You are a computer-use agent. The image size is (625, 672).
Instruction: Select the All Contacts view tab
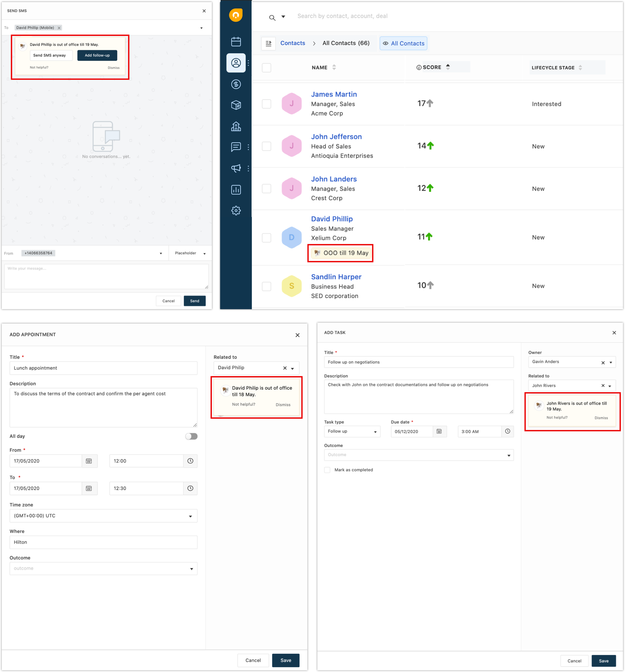[x=403, y=43]
